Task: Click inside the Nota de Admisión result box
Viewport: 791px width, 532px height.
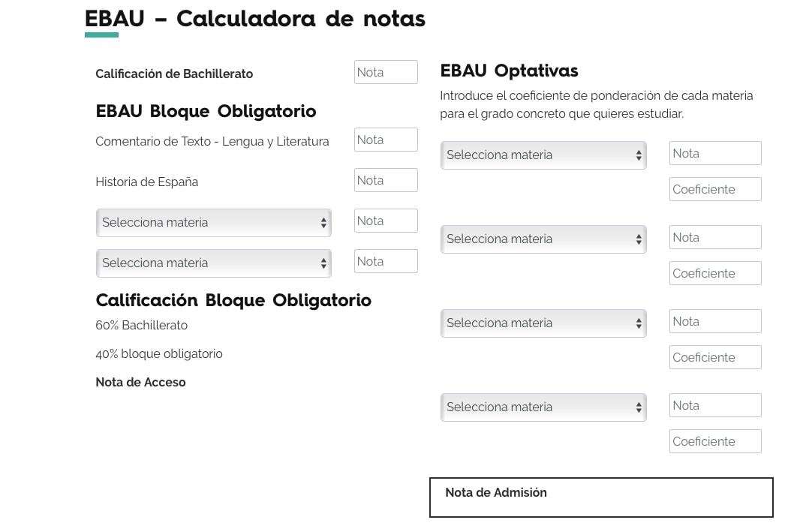Action: 600,497
